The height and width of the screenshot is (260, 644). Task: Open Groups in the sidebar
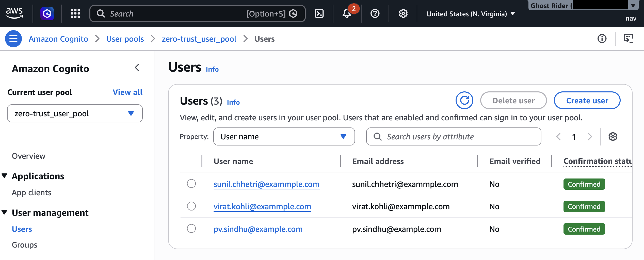(24, 245)
